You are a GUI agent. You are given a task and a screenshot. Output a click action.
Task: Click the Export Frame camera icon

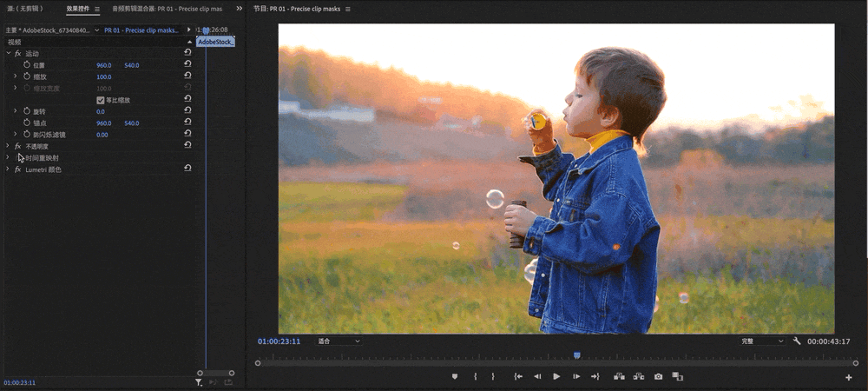[x=658, y=376]
